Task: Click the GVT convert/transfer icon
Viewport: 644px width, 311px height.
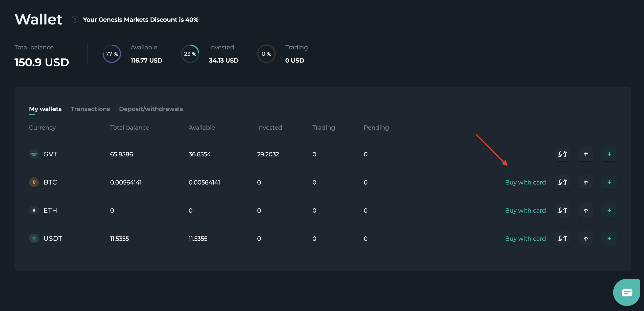Action: click(562, 154)
